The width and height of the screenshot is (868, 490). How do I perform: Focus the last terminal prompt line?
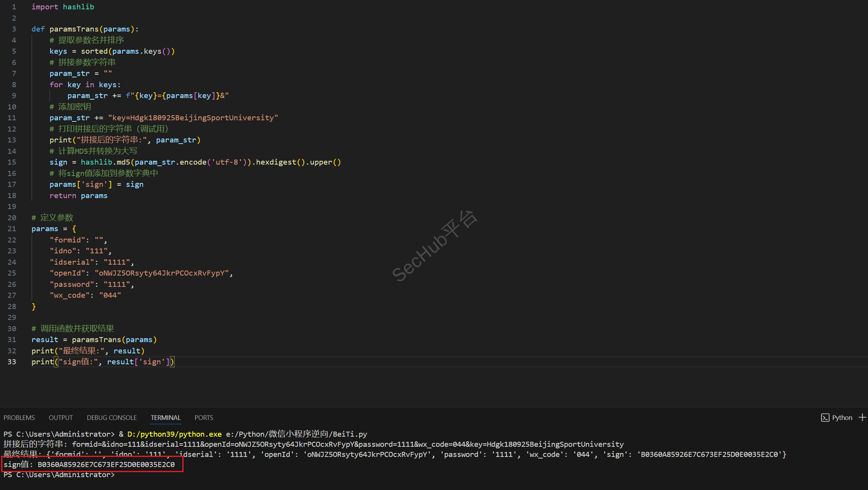coord(59,475)
